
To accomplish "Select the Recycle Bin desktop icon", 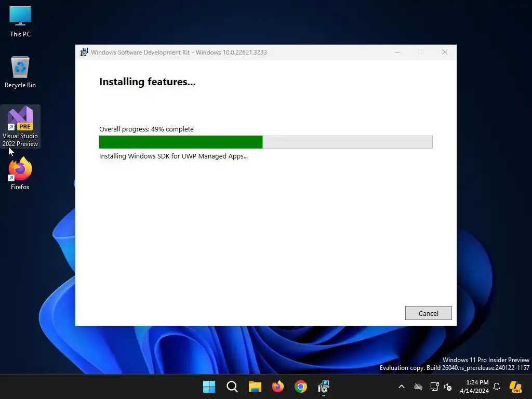I will pyautogui.click(x=20, y=72).
